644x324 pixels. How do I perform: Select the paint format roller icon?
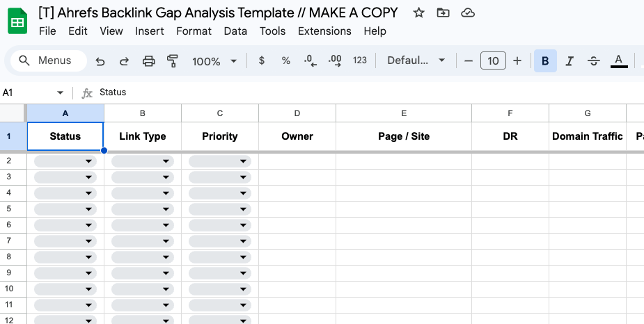coord(173,61)
